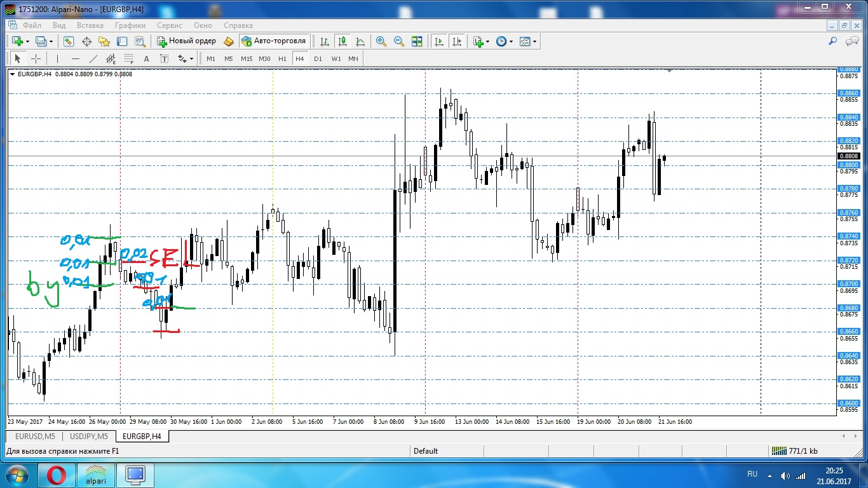Open the Data Window crosshair icon
868x488 pixels.
click(86, 41)
